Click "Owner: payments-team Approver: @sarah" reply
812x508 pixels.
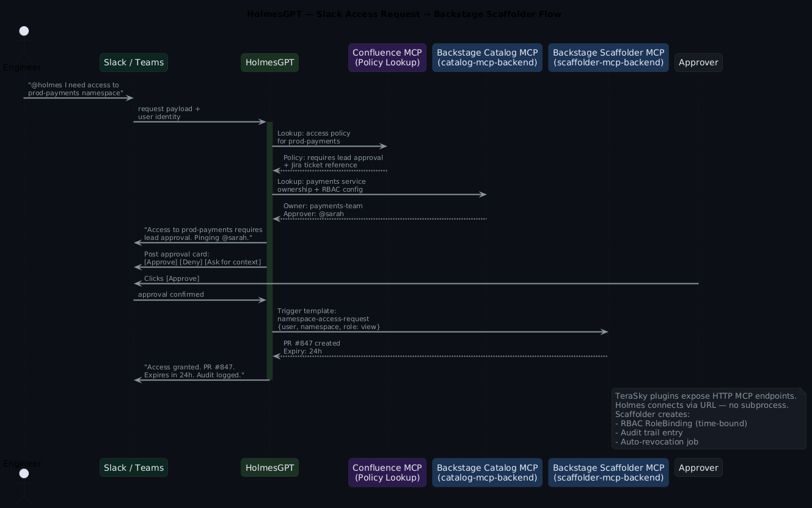pos(323,209)
